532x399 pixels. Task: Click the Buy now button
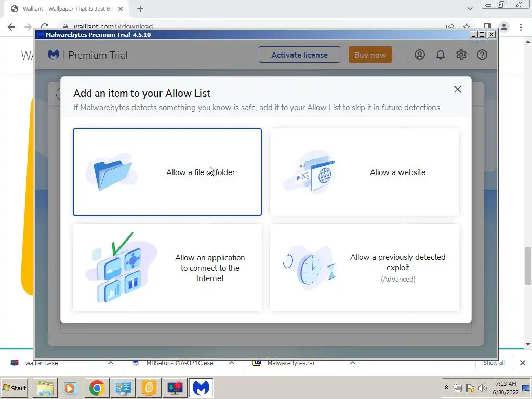click(370, 55)
